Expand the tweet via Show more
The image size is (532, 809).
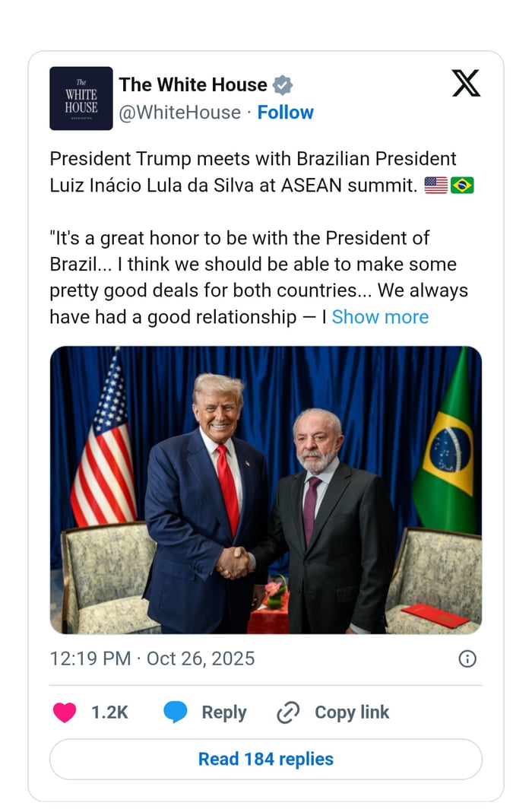pos(380,317)
